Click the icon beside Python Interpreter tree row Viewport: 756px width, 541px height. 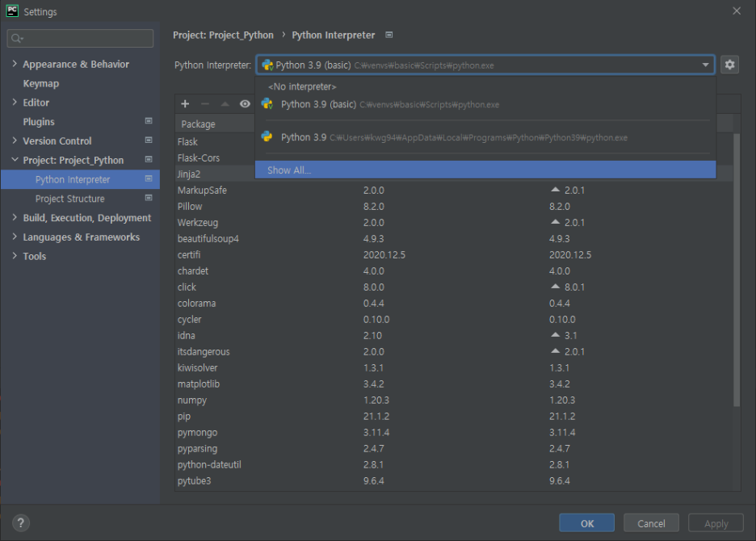pos(149,179)
